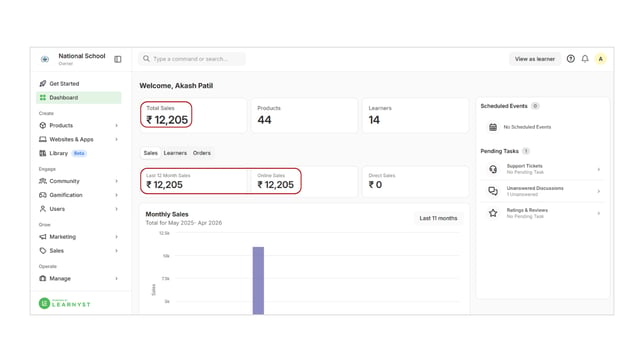Click the Users person icon

(x=43, y=209)
